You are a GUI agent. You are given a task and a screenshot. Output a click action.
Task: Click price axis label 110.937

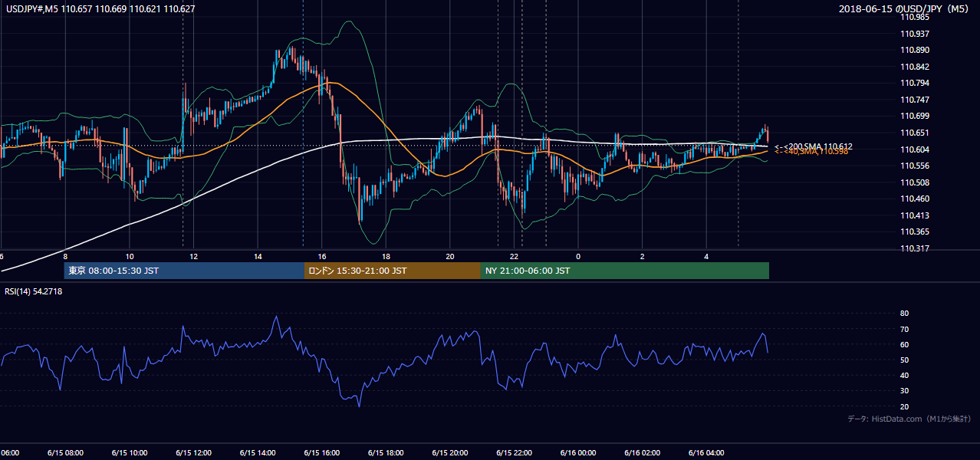point(914,34)
